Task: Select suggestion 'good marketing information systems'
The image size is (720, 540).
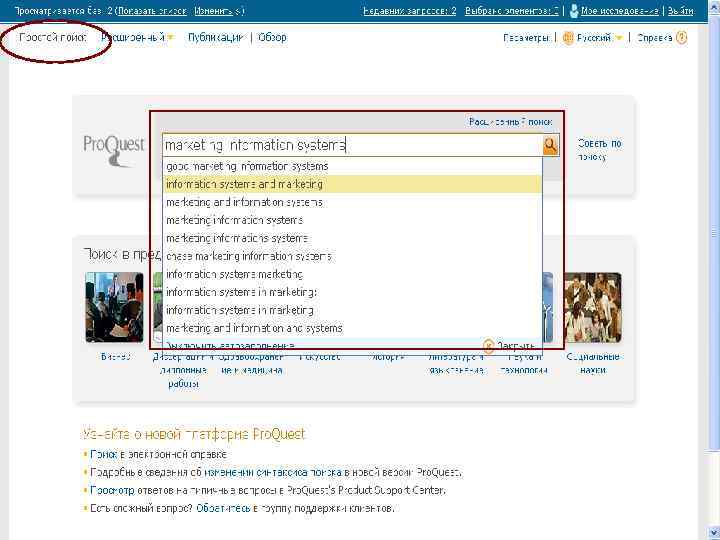Action: (352, 166)
